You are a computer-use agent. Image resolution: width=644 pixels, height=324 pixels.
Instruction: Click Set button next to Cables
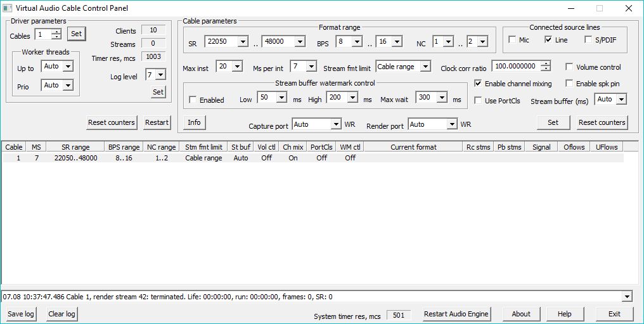click(77, 34)
